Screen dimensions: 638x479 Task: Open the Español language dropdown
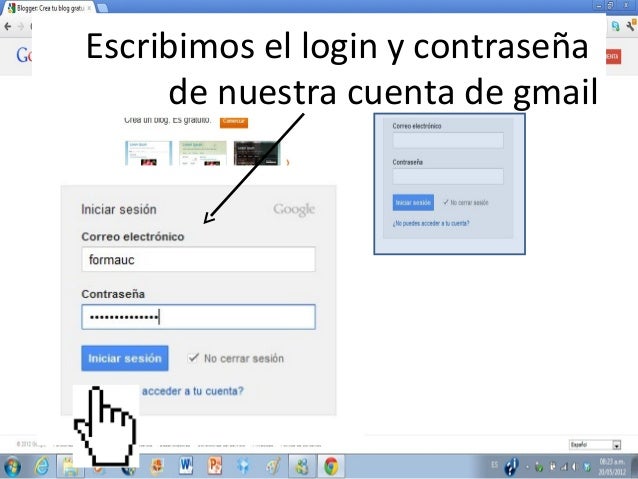click(x=595, y=445)
